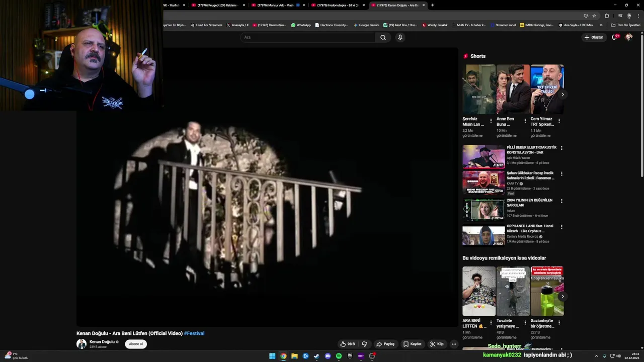Open Chrome from the taskbar

coord(283,356)
